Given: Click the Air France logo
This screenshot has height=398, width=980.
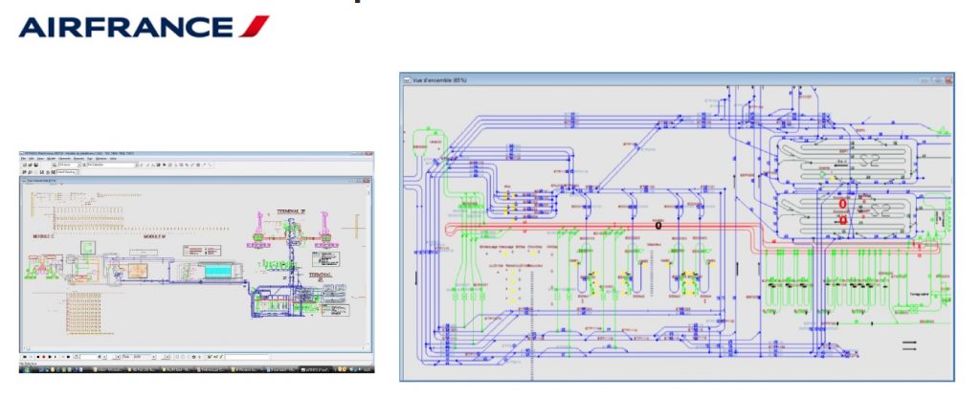Looking at the screenshot, I should tap(144, 26).
